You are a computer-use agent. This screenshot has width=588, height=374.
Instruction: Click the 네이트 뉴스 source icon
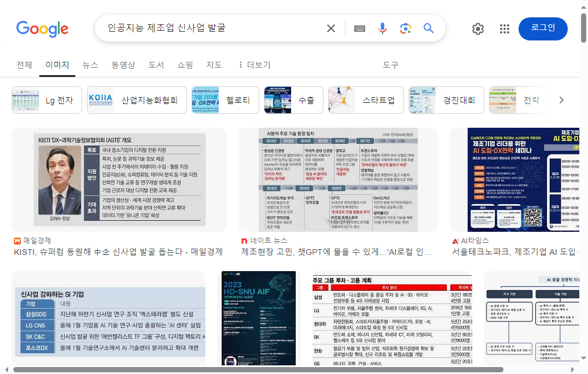244,240
